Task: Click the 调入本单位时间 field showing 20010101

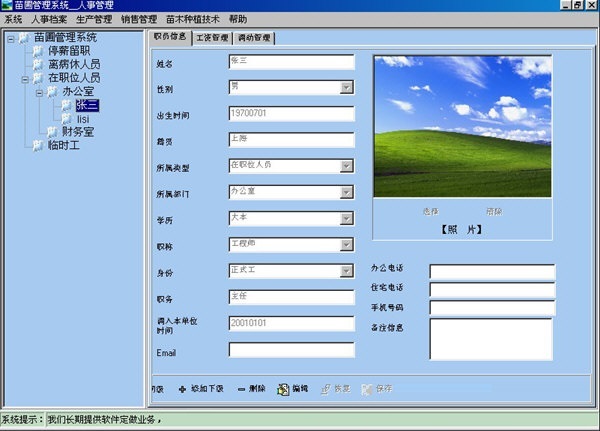Action: click(292, 323)
